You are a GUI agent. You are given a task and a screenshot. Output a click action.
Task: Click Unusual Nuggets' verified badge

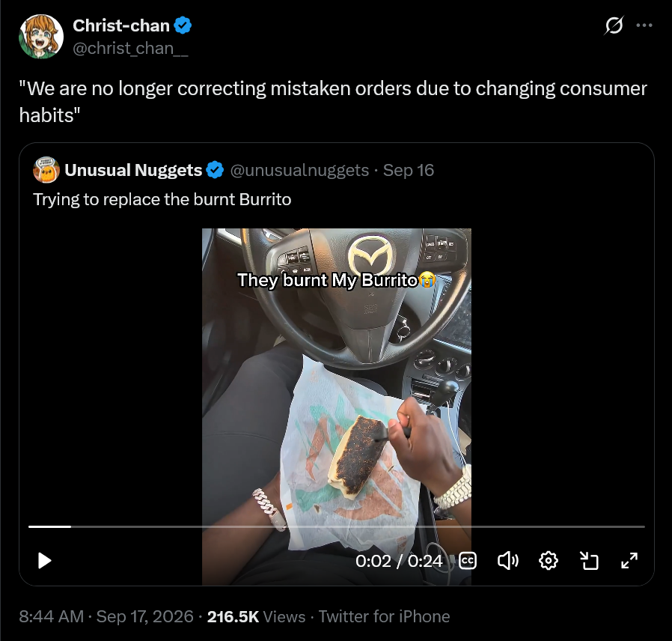point(215,170)
